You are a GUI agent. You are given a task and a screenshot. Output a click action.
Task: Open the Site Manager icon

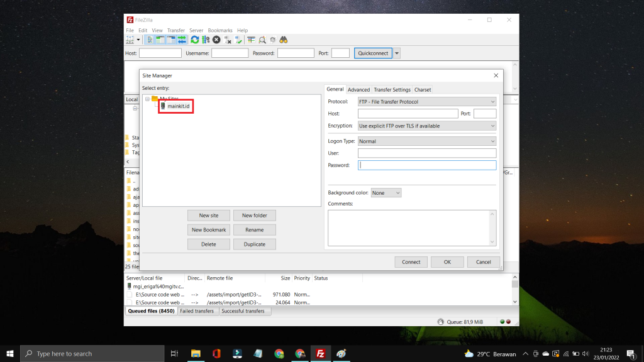[x=130, y=39]
